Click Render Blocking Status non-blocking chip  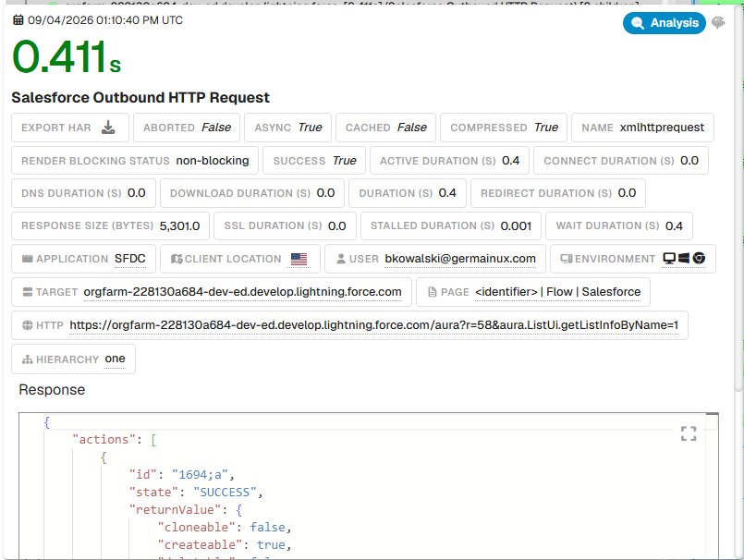click(x=135, y=161)
